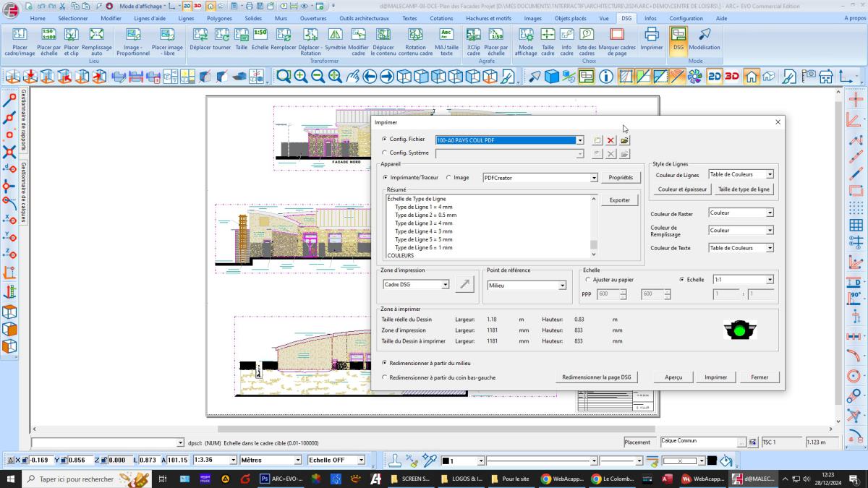Click the Marquer cadres de page icon
Screen dimensions: 868x488
[x=616, y=35]
